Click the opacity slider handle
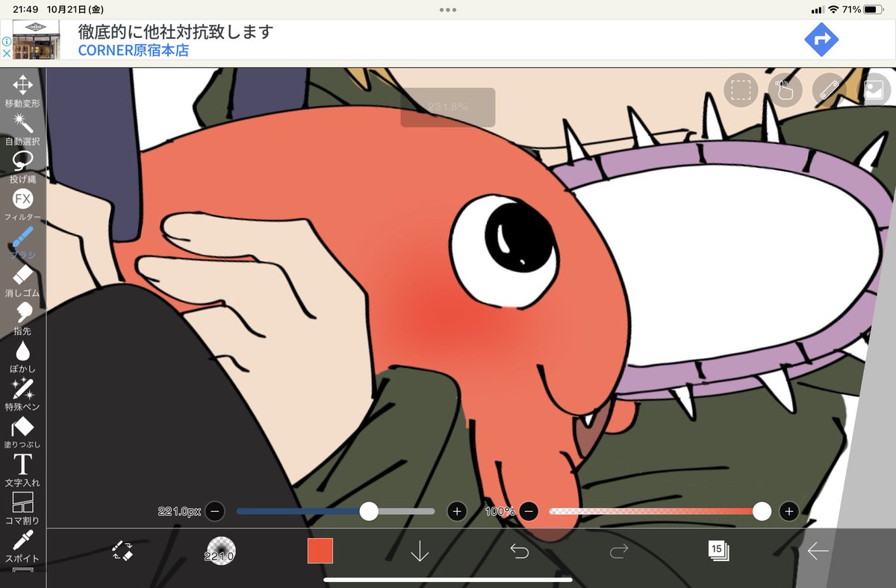 pos(762,511)
